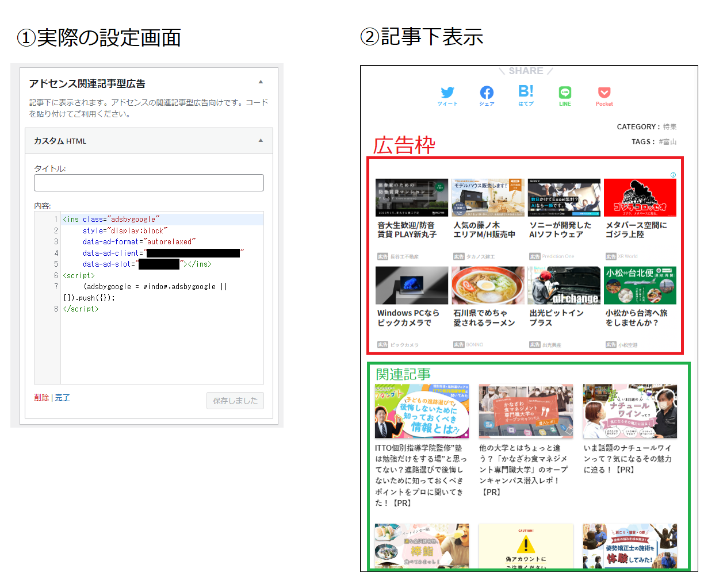
Task: Click the 小松から台湾へ旅 をしませんか？ headline
Action: pyautogui.click(x=636, y=318)
